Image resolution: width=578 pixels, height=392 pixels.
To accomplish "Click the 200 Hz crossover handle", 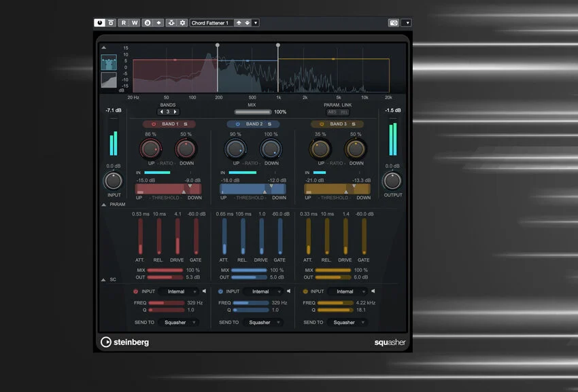I will pyautogui.click(x=218, y=45).
